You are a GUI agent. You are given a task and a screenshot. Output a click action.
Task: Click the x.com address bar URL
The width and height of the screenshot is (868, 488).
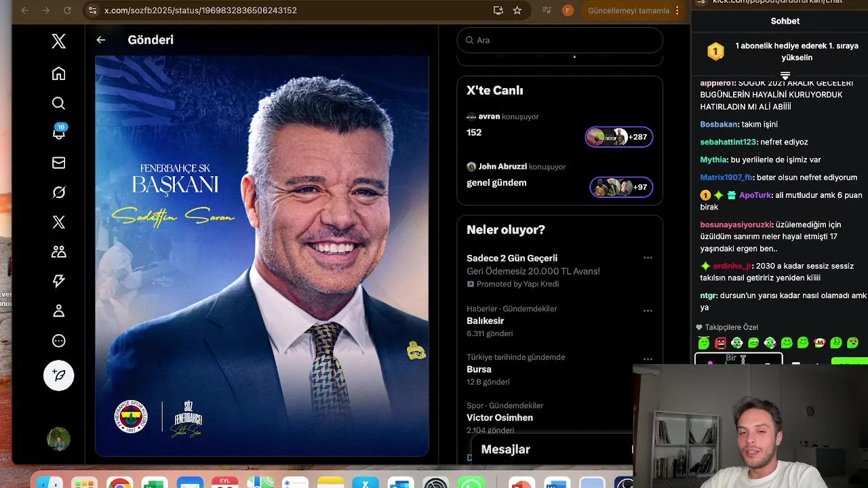click(201, 10)
